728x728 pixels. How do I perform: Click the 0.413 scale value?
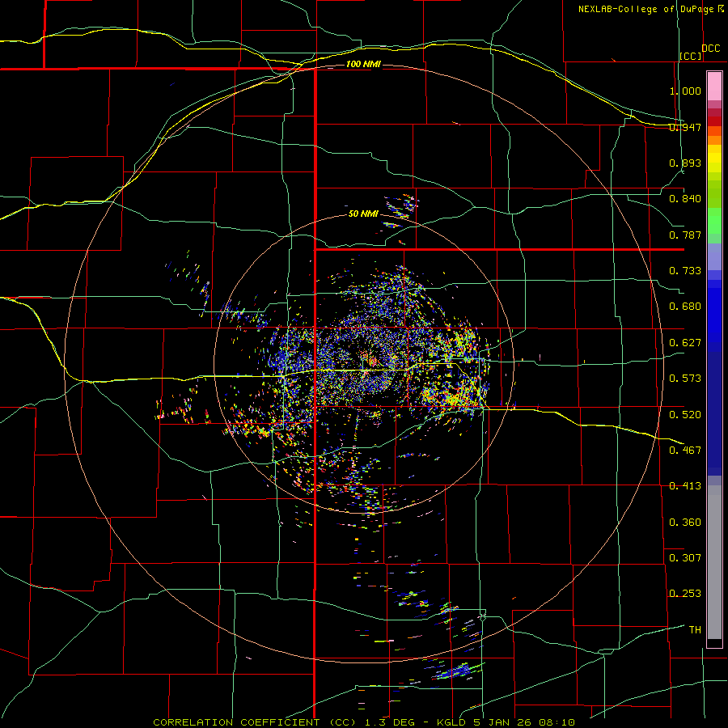pos(685,486)
